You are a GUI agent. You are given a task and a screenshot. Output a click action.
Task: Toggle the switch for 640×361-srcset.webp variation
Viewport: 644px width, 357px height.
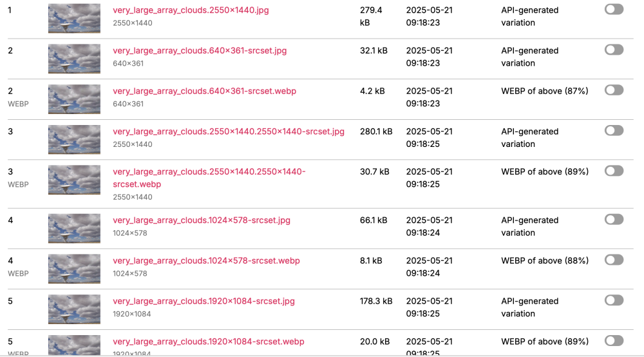coord(614,90)
